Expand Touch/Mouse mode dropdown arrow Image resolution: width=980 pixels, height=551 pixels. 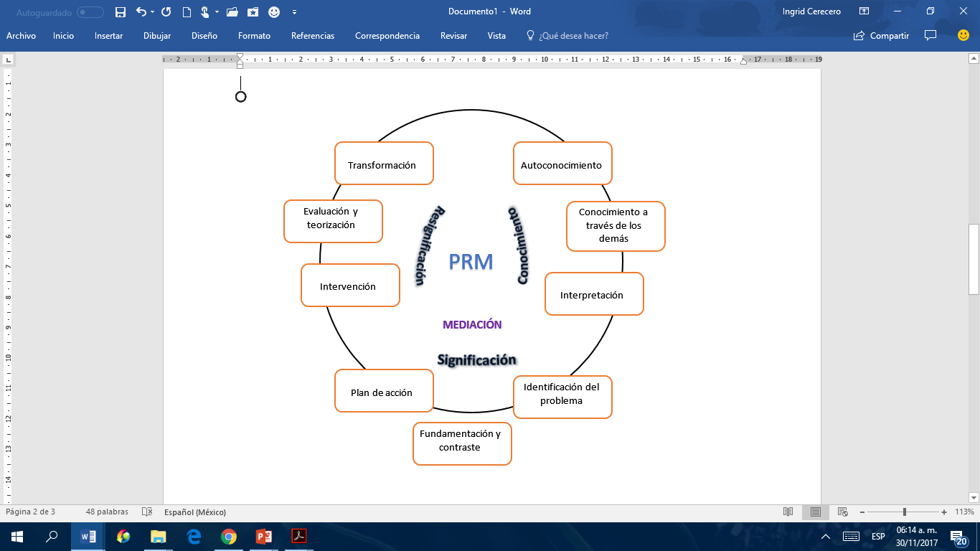[x=215, y=12]
